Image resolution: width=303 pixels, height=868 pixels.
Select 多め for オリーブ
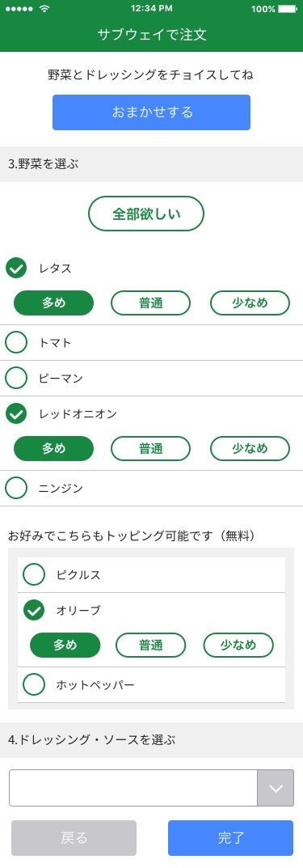pos(65,645)
